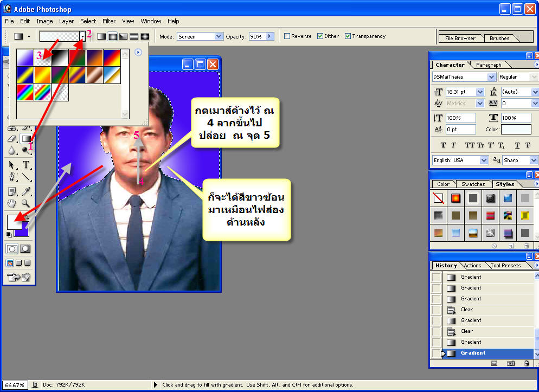
Task: Click the Character panel Color swatch
Action: click(x=516, y=130)
